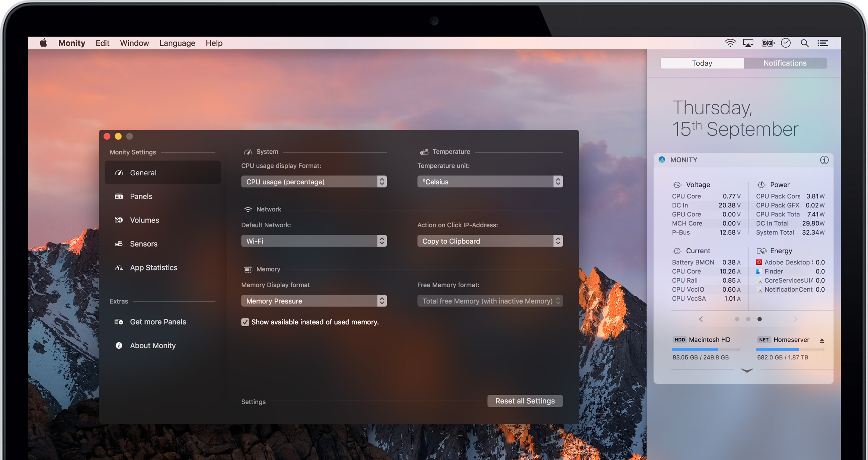The width and height of the screenshot is (868, 460).
Task: Click the Sensors thermometer icon in sidebar
Action: click(x=119, y=244)
